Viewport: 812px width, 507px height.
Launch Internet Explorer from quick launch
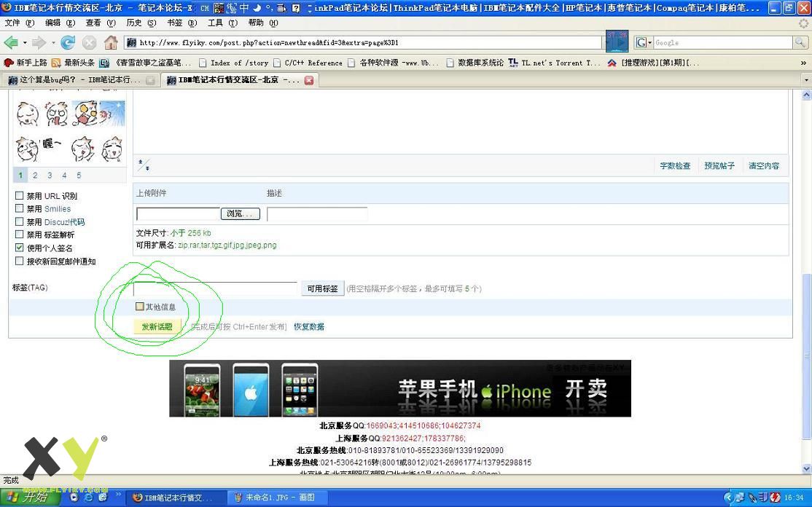[x=88, y=498]
